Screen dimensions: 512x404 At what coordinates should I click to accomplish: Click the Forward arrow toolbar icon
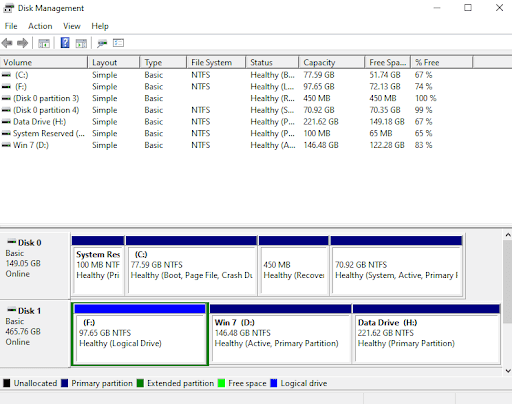(x=22, y=43)
